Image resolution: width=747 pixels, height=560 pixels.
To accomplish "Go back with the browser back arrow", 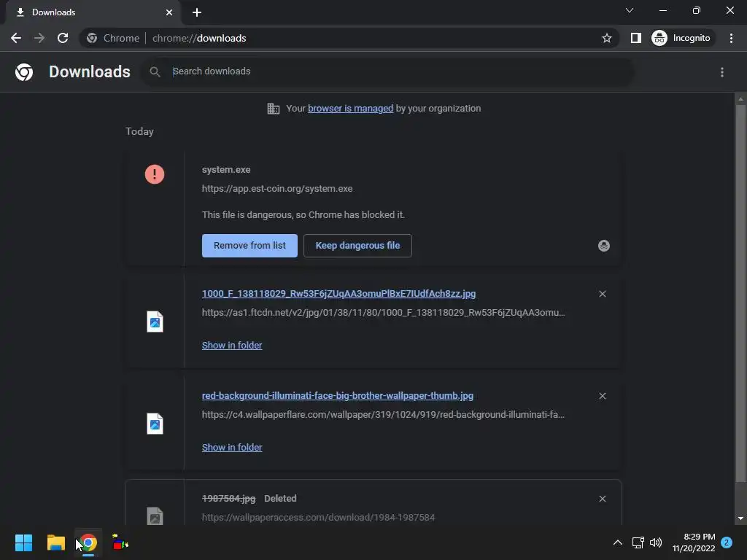I will tap(16, 38).
